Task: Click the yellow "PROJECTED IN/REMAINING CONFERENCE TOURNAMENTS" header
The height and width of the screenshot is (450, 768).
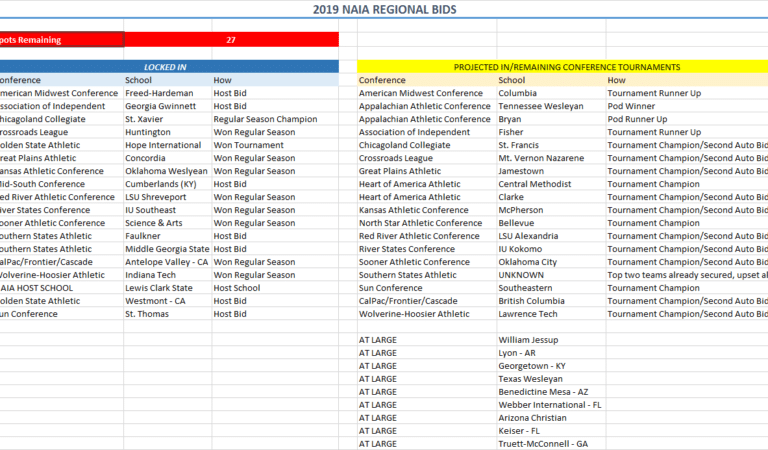Action: [x=566, y=67]
